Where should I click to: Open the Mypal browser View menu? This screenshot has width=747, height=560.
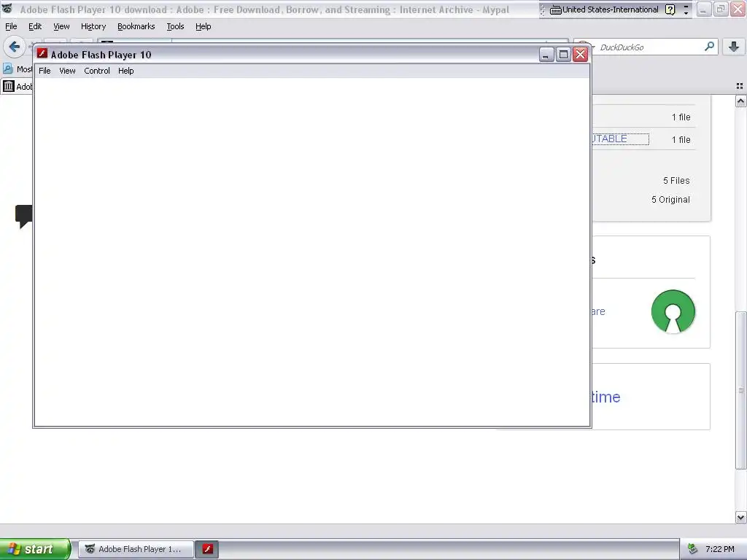coord(61,27)
